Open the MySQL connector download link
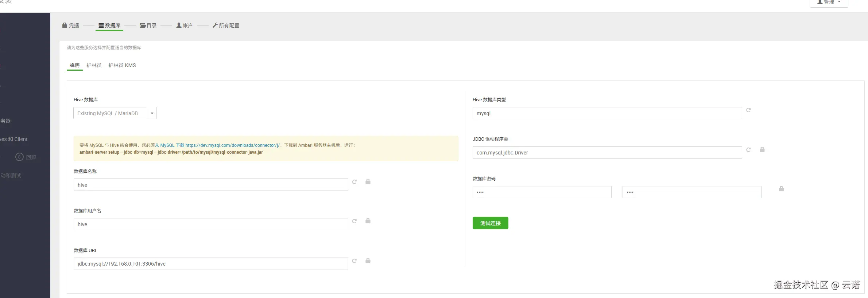The width and height of the screenshot is (868, 298). click(232, 145)
